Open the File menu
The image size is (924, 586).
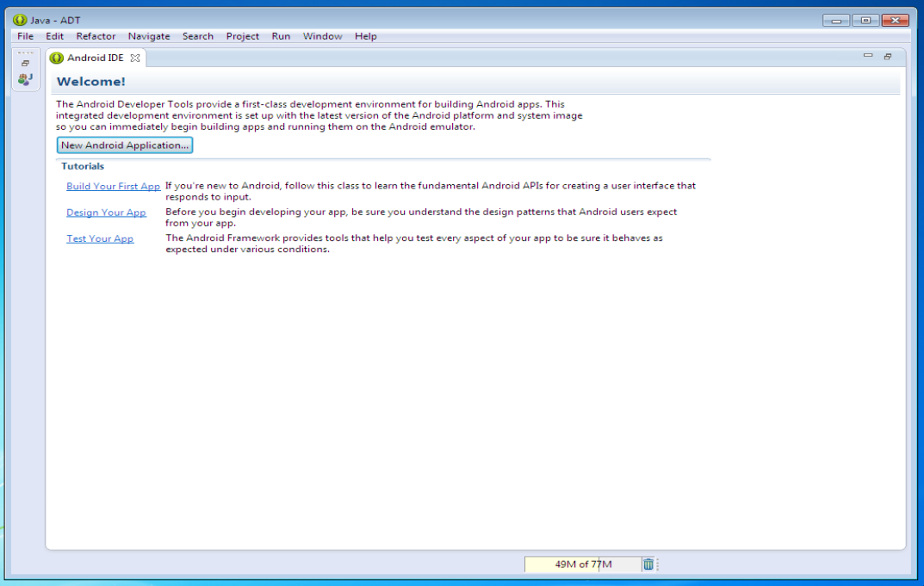25,36
